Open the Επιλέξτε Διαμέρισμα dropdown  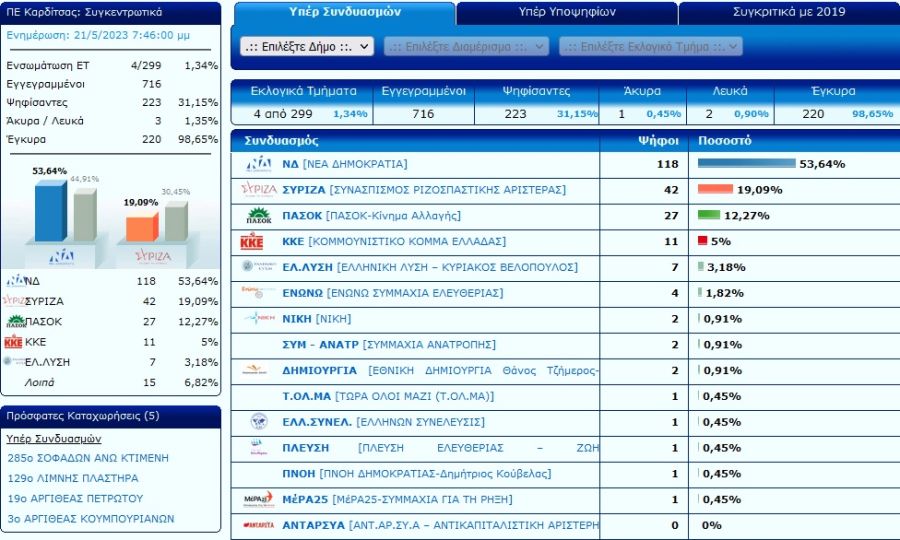coord(466,46)
